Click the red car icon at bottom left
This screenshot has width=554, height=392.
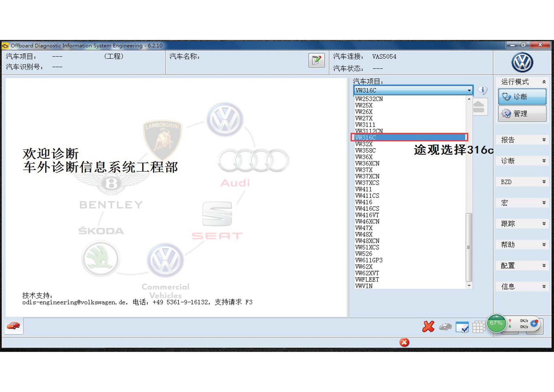tap(13, 326)
